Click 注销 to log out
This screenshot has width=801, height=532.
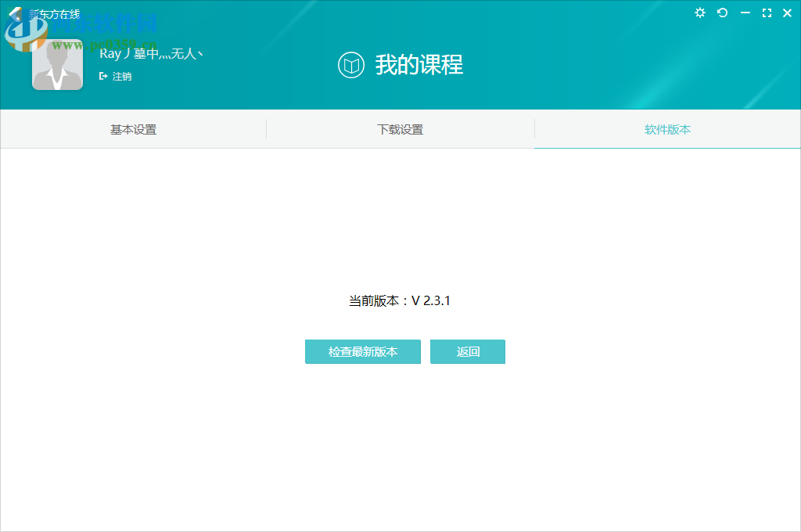coord(121,76)
